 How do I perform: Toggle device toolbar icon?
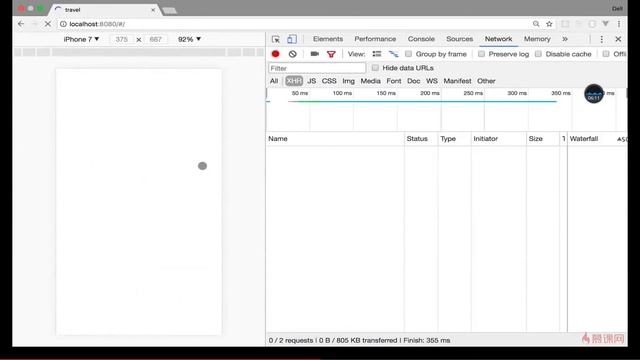[x=292, y=39]
